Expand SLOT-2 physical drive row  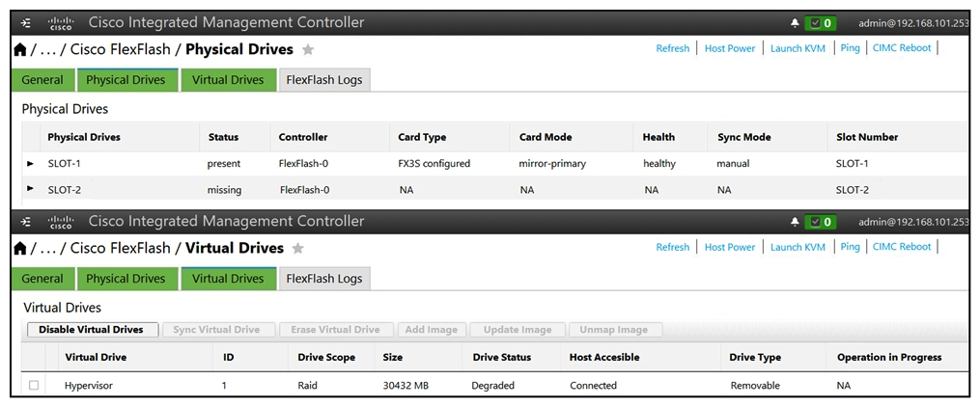[31, 188]
